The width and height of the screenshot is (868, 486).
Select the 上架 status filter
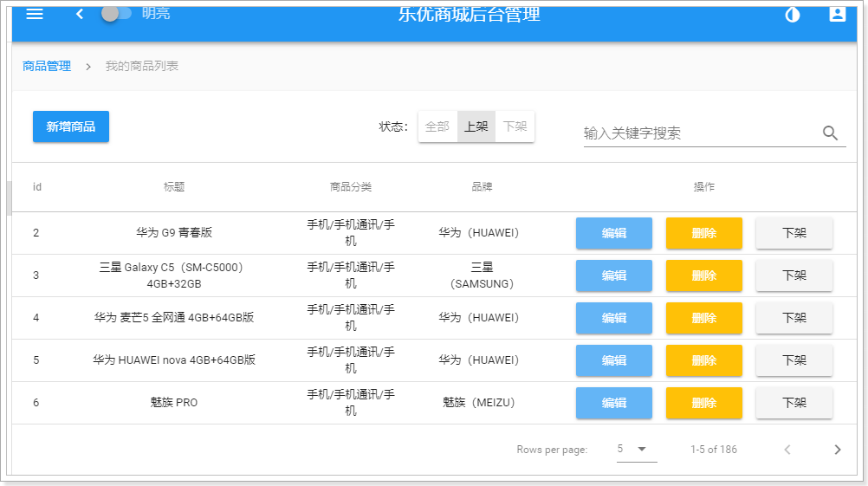tap(476, 126)
